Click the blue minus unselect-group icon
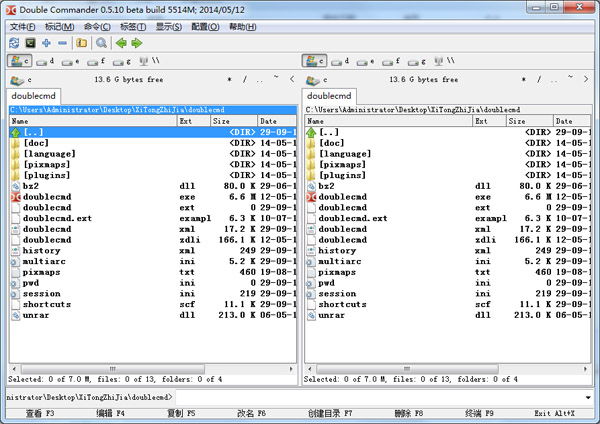The height and width of the screenshot is (424, 600). point(62,43)
